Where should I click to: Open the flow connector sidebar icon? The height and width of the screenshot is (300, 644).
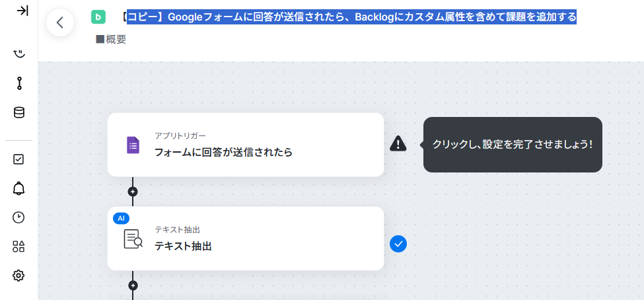[19, 83]
